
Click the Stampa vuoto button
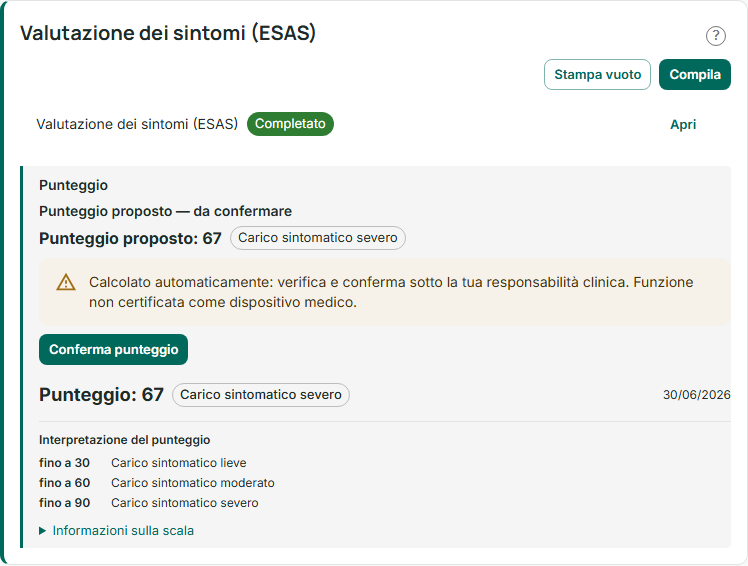(597, 74)
